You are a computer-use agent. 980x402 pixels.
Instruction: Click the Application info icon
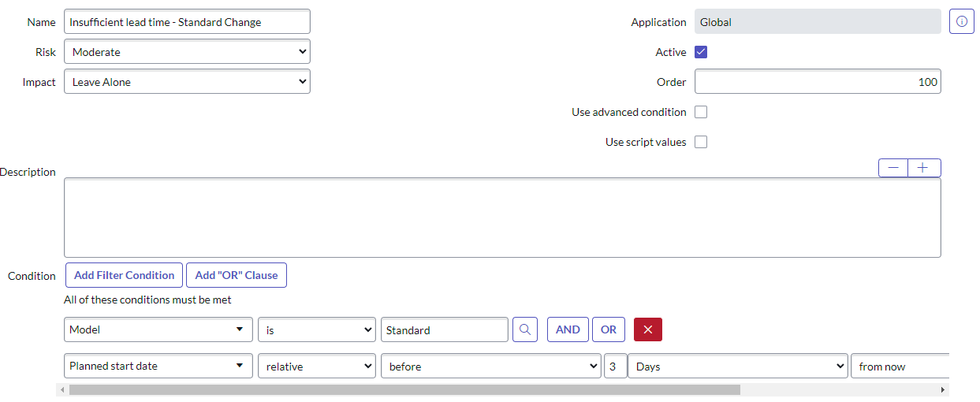(x=961, y=22)
